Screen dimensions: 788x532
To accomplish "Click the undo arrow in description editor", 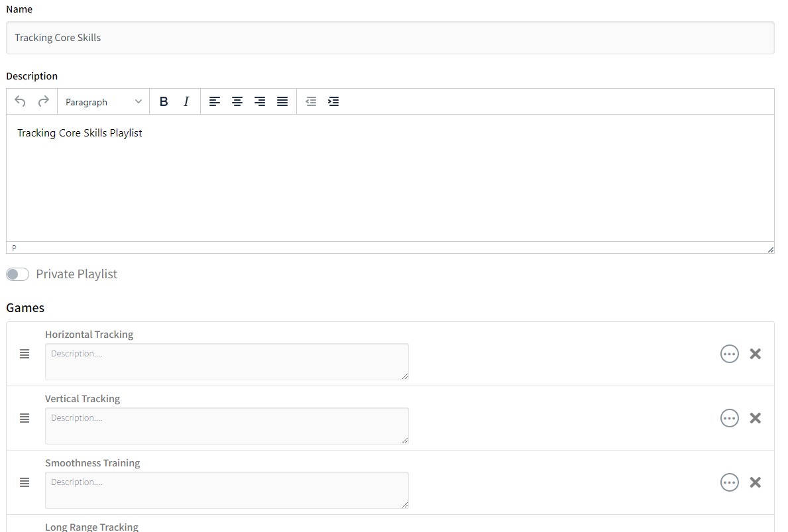I will [x=20, y=101].
